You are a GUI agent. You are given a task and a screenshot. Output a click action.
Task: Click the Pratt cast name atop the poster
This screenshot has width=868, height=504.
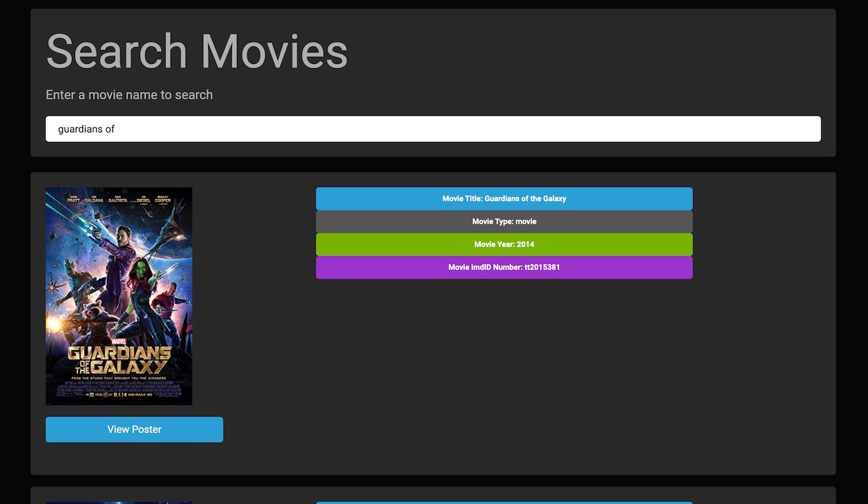(74, 199)
